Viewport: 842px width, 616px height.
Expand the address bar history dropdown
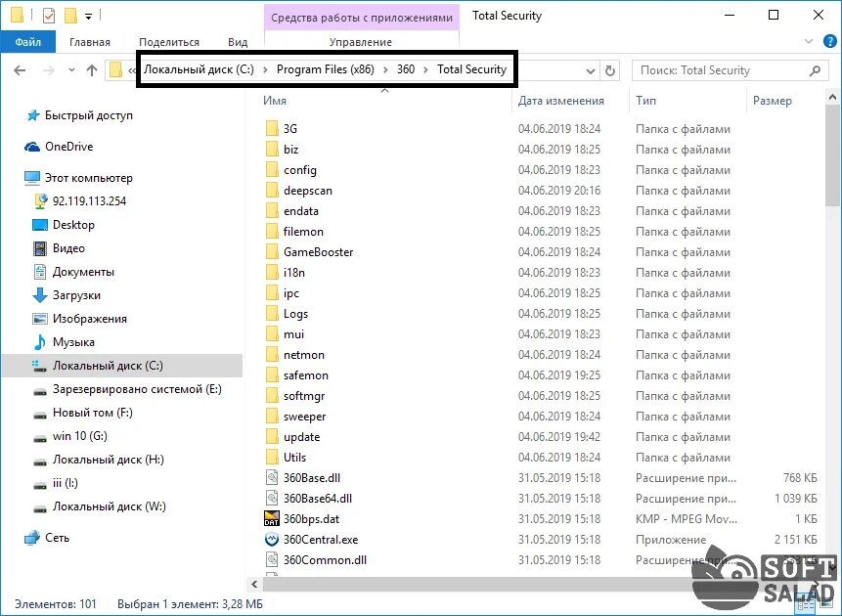coord(590,71)
